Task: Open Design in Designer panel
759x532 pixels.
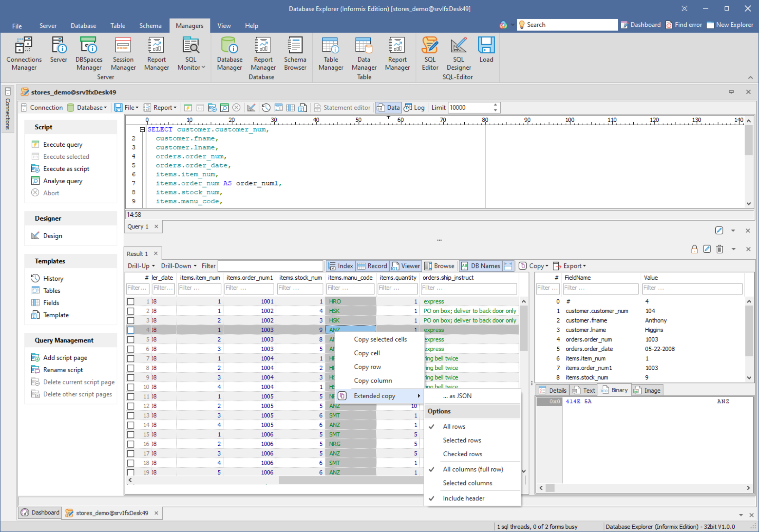Action: [x=47, y=236]
